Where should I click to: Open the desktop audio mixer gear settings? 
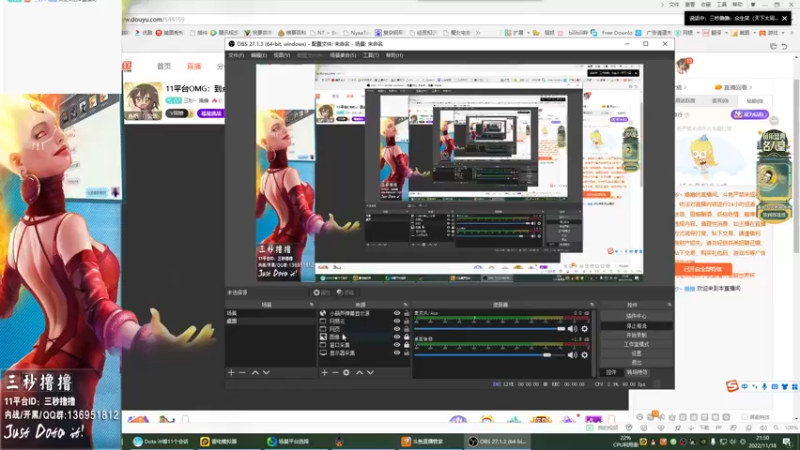(585, 355)
